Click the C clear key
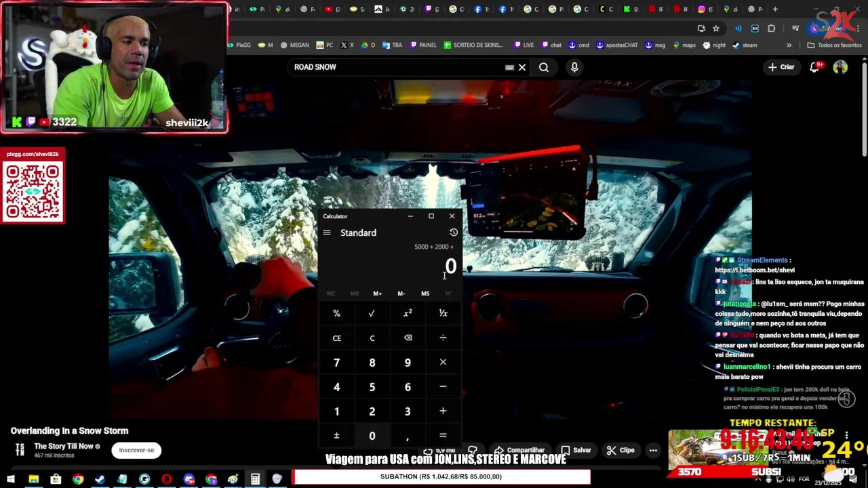The width and height of the screenshot is (868, 488). [372, 338]
